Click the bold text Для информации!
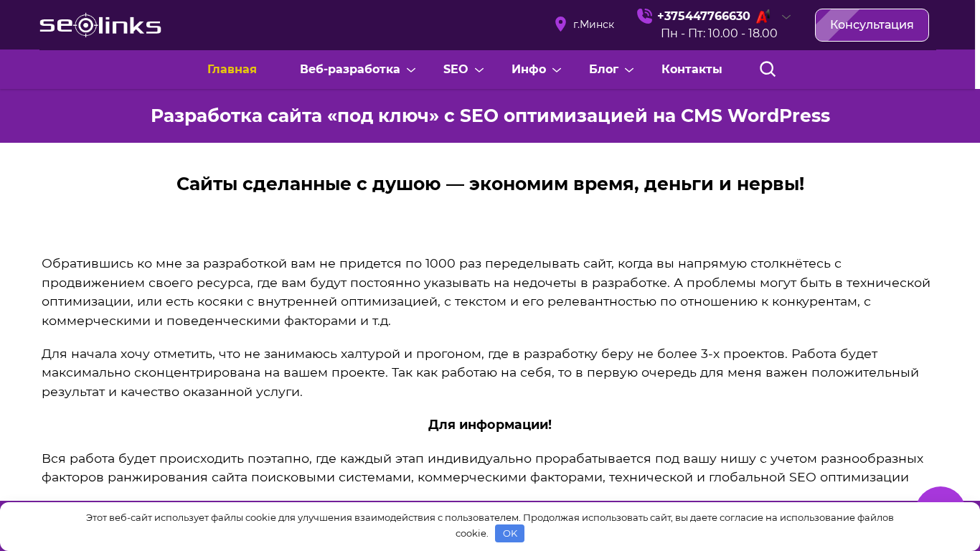This screenshot has height=551, width=980. pyautogui.click(x=490, y=425)
